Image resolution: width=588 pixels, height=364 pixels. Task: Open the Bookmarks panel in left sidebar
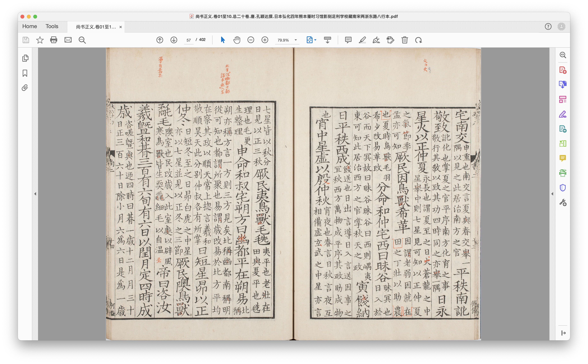[25, 73]
